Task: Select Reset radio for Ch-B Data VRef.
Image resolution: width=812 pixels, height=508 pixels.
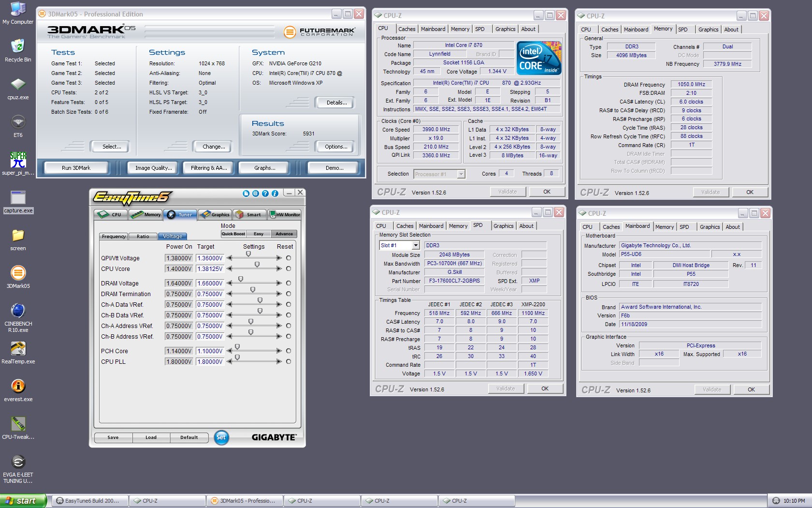Action: pos(289,315)
